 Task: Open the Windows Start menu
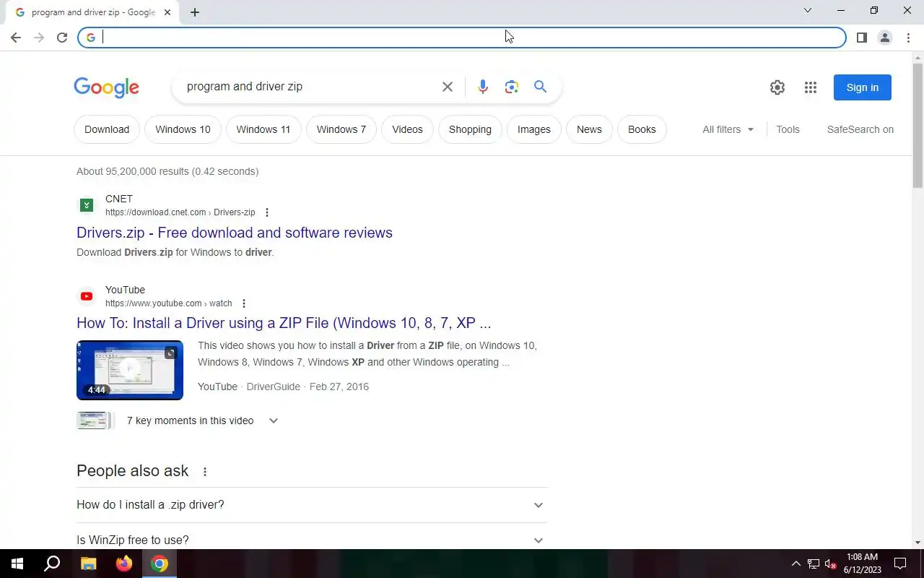(17, 564)
